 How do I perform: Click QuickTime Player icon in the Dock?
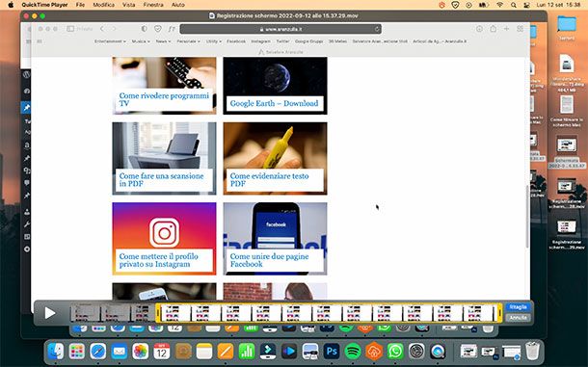point(438,352)
